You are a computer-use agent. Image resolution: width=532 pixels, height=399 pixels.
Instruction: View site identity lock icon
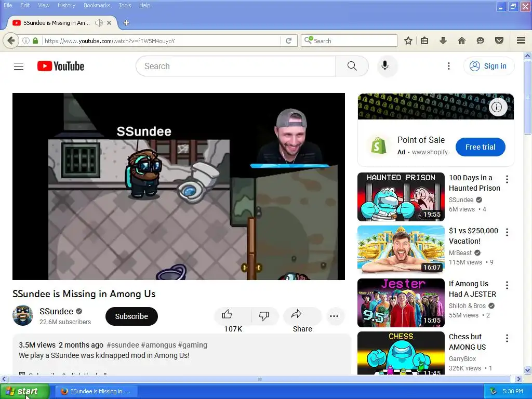35,41
